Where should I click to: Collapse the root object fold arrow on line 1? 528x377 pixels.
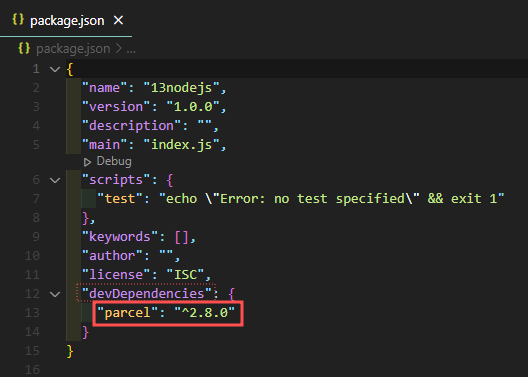(x=55, y=69)
